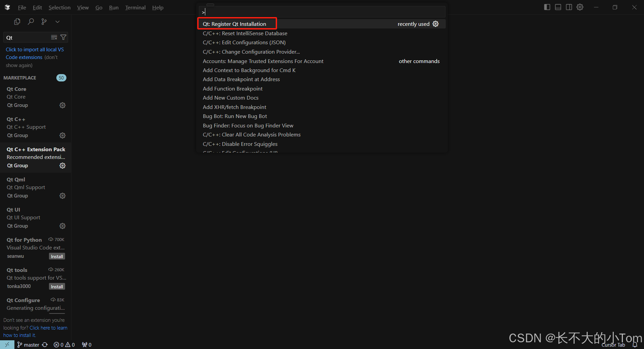Install the Qt tools extension
Image resolution: width=644 pixels, height=349 pixels.
[x=57, y=287]
